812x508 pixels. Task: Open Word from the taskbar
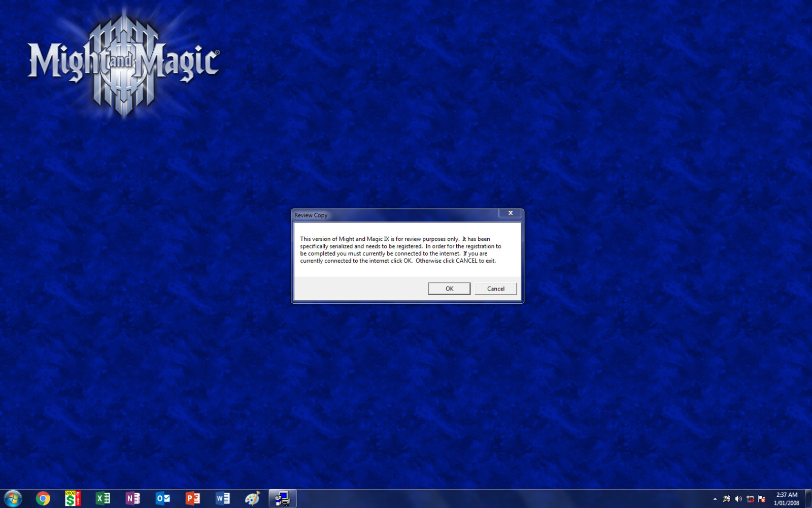pyautogui.click(x=222, y=499)
